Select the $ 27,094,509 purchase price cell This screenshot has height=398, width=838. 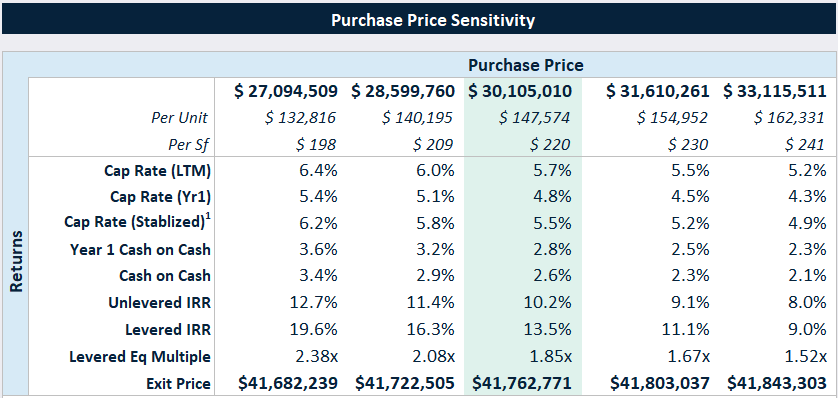coord(286,91)
